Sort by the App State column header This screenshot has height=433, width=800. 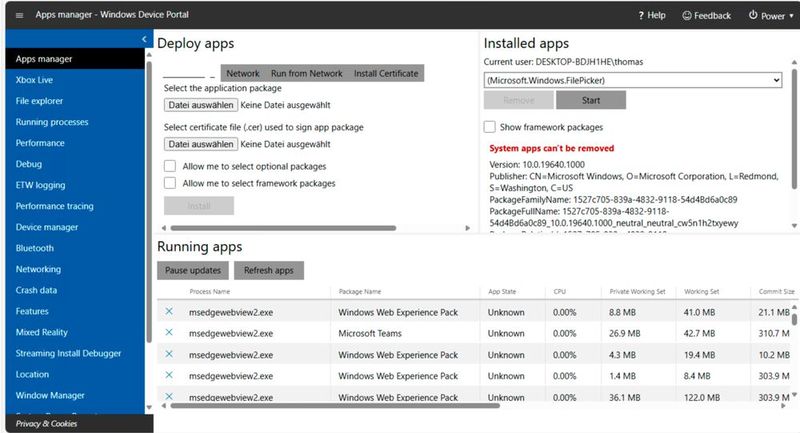point(502,292)
